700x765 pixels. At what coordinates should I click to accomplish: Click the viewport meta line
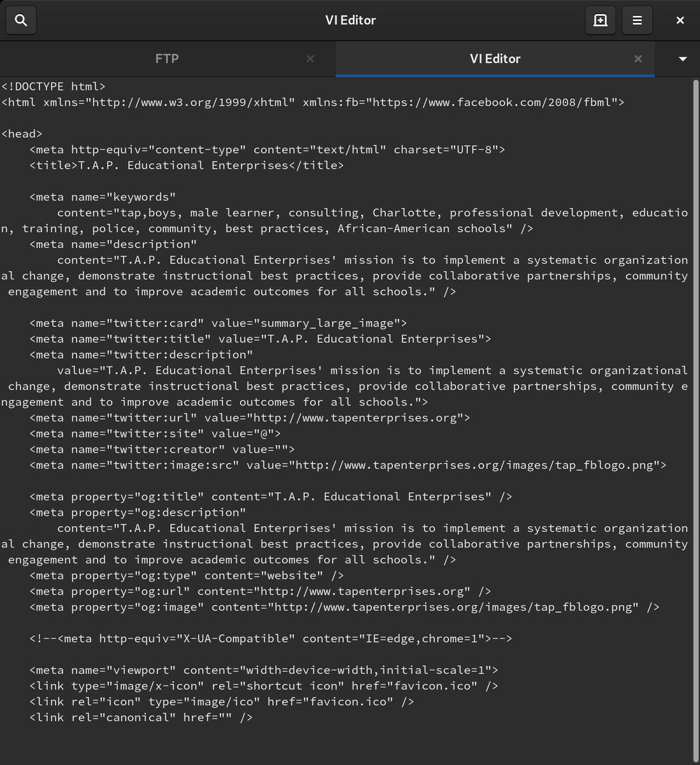[264, 670]
